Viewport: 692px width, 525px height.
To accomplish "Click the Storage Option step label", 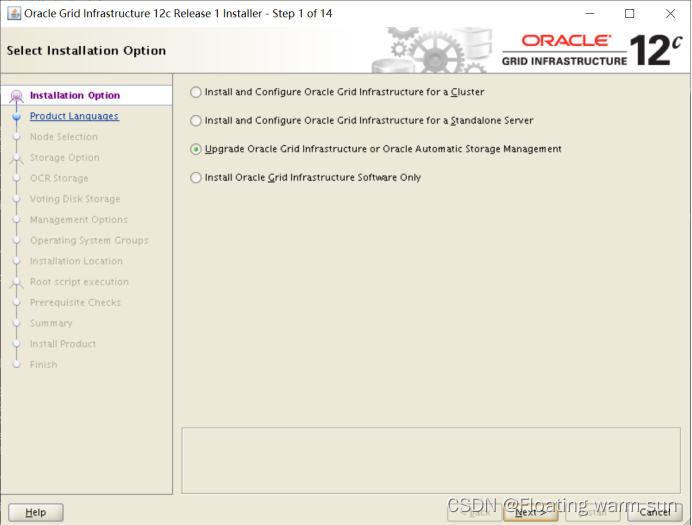I will pos(64,158).
